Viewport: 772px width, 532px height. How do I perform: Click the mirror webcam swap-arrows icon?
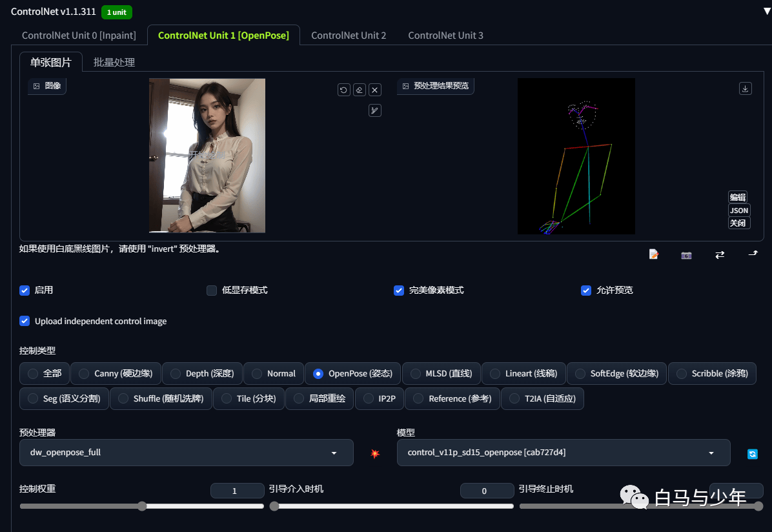pyautogui.click(x=720, y=254)
